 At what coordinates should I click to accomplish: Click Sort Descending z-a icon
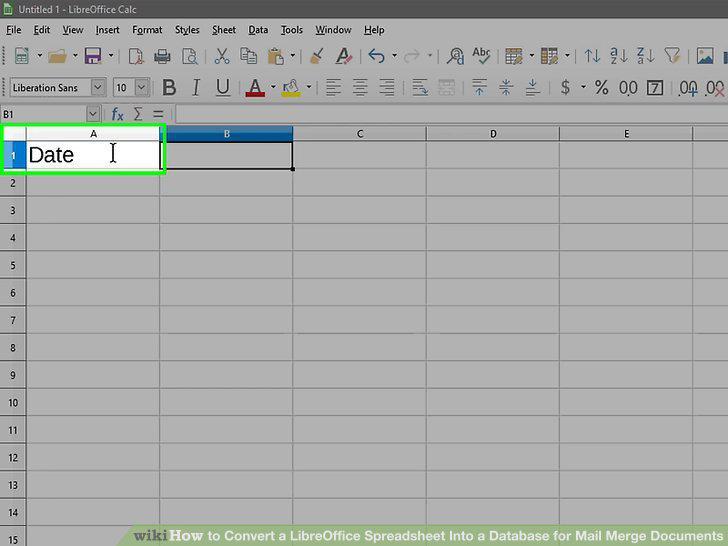(646, 56)
